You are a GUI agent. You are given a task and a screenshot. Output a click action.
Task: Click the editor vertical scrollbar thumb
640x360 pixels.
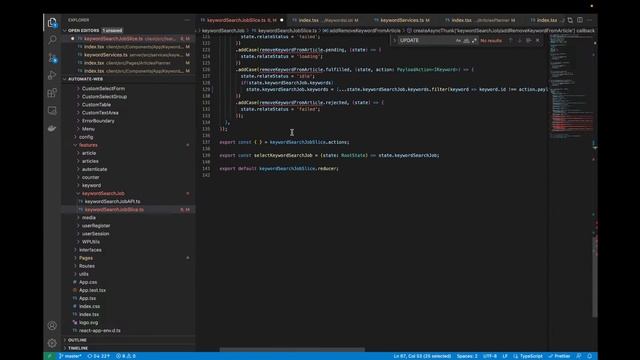click(x=595, y=276)
